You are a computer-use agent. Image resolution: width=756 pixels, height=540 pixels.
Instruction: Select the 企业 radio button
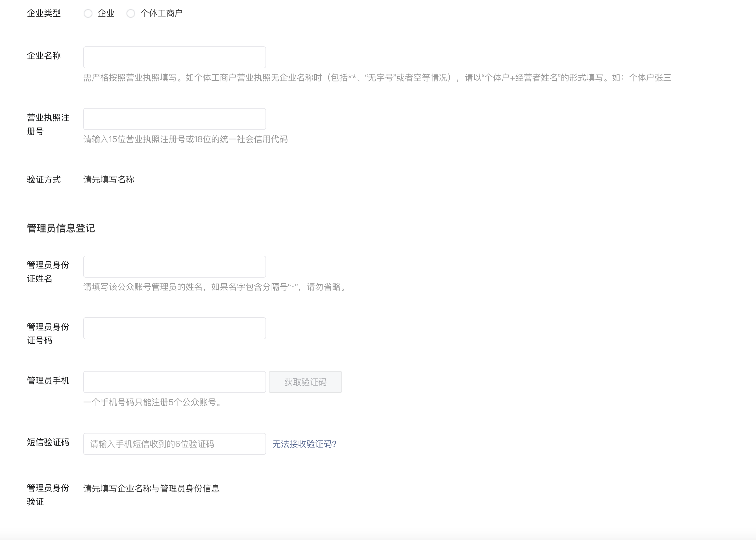[88, 13]
